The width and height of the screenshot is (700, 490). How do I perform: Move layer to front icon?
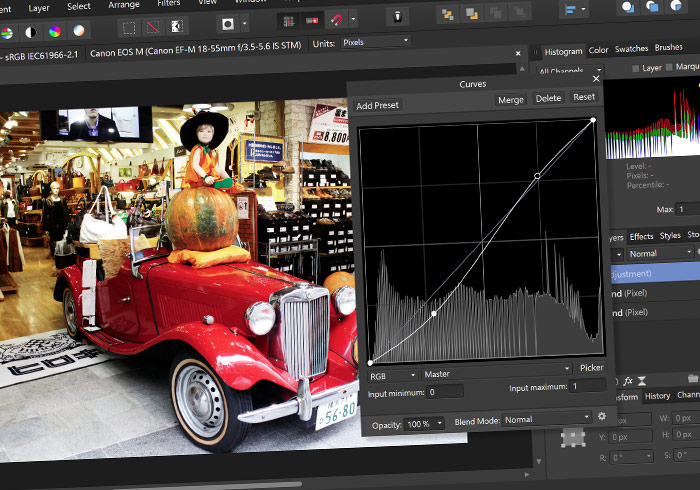click(x=520, y=12)
